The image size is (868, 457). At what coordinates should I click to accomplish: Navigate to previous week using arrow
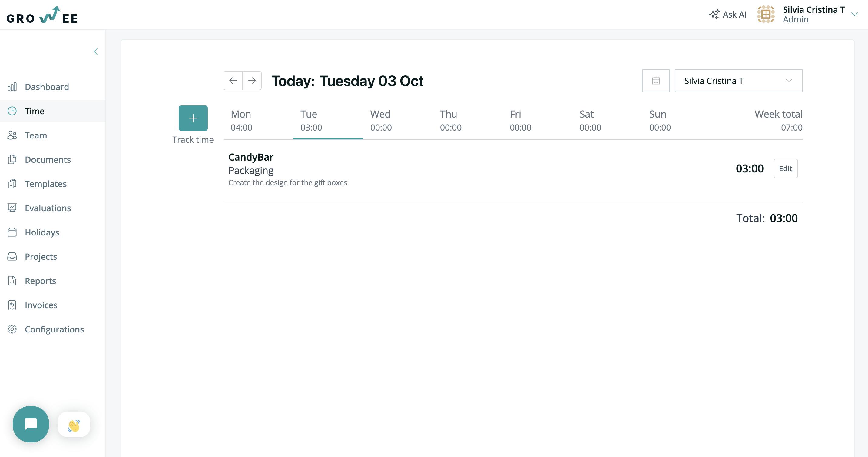pyautogui.click(x=234, y=80)
